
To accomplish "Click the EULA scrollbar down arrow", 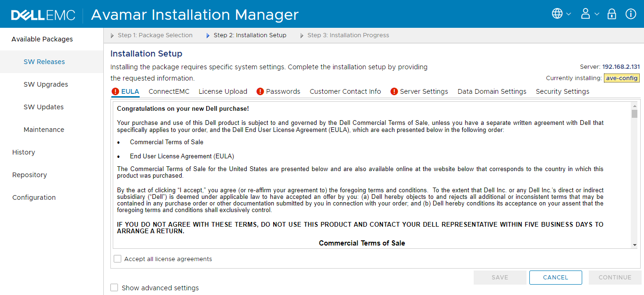I will tap(635, 245).
